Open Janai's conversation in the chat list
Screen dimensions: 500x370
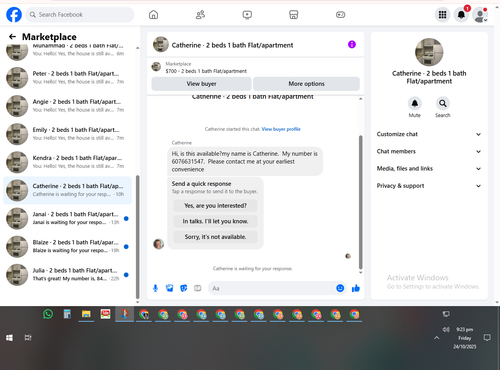[x=67, y=218]
